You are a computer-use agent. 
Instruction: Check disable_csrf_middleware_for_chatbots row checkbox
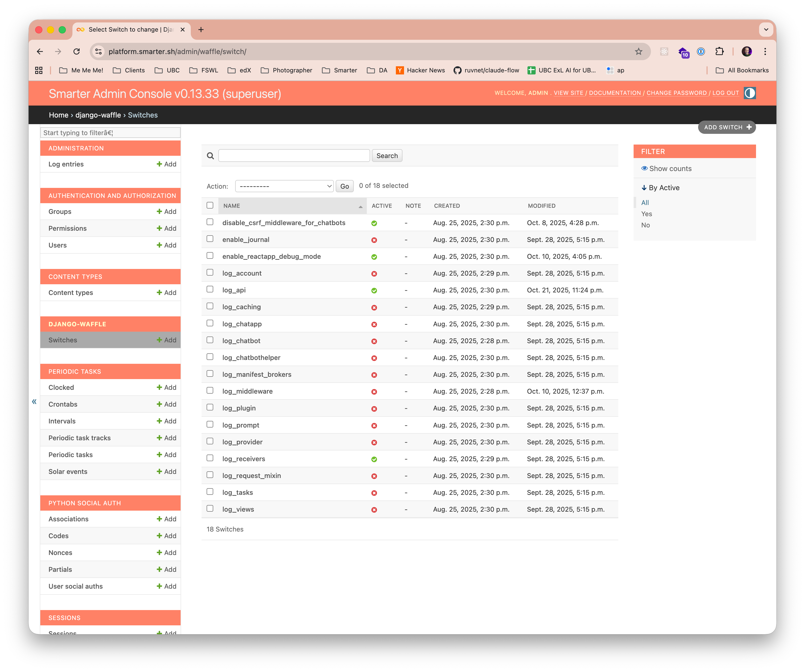click(x=210, y=222)
